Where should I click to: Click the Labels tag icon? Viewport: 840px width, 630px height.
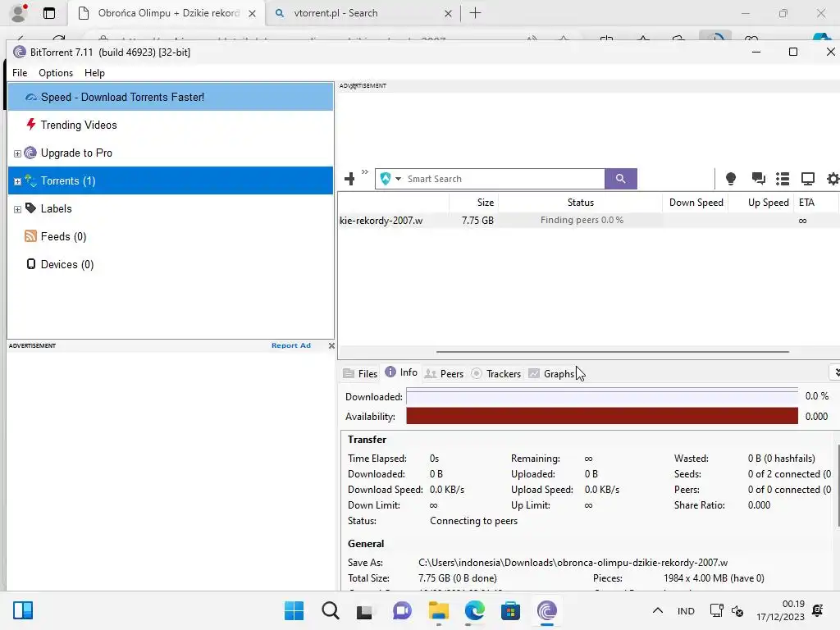(30, 208)
